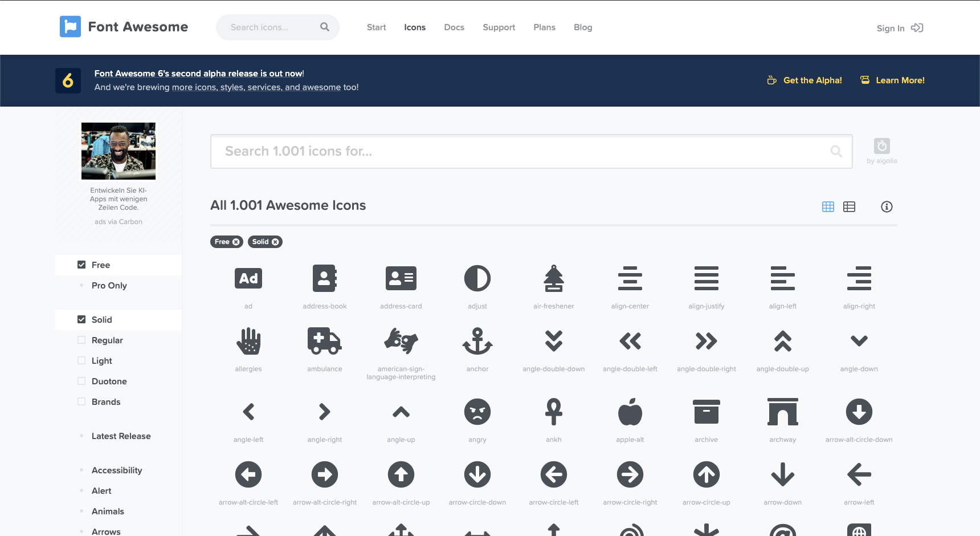Screen dimensions: 980x536
Task: Filter by Accessibility category
Action: pos(117,470)
